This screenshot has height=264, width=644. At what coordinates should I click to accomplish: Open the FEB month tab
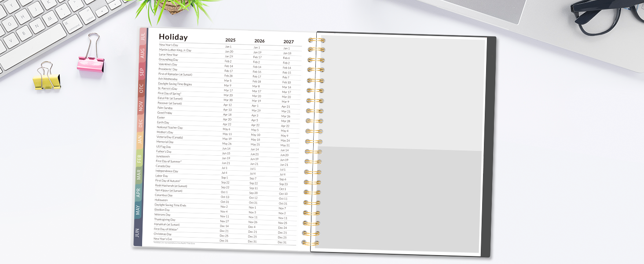(140, 156)
